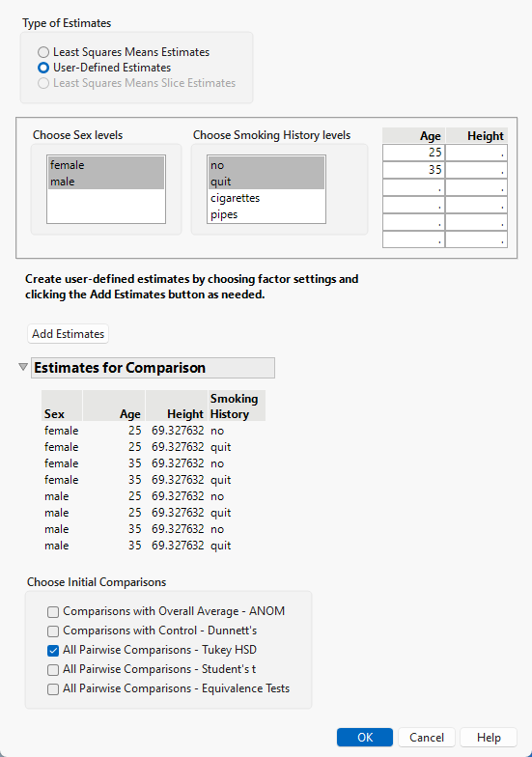Select male in Sex levels list

pyautogui.click(x=106, y=182)
